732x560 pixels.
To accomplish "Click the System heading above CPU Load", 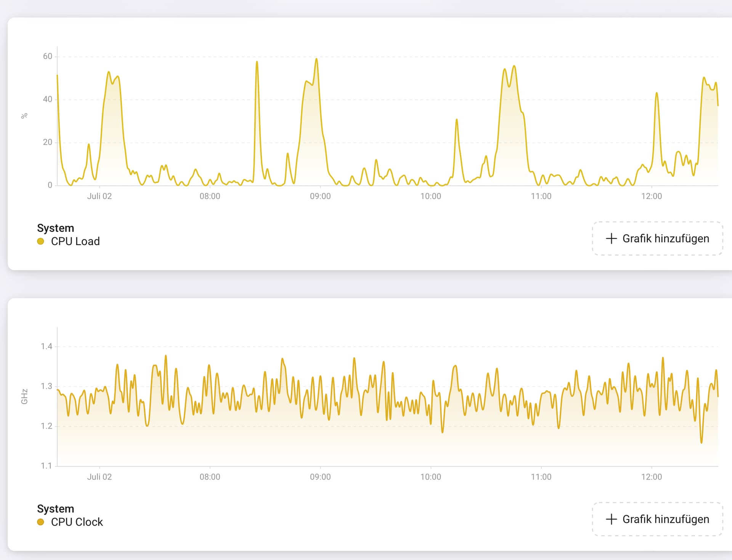I will click(x=55, y=228).
